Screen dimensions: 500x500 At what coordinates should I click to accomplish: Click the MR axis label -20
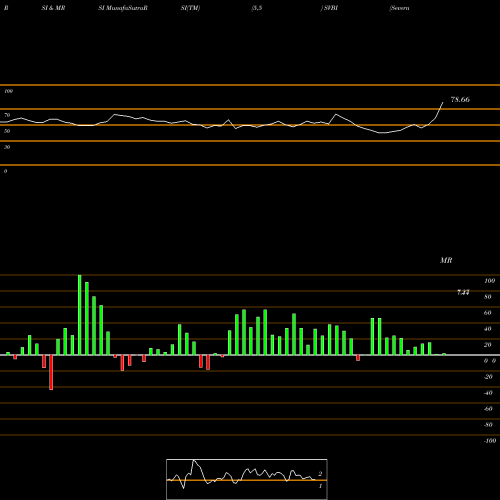[x=488, y=377]
